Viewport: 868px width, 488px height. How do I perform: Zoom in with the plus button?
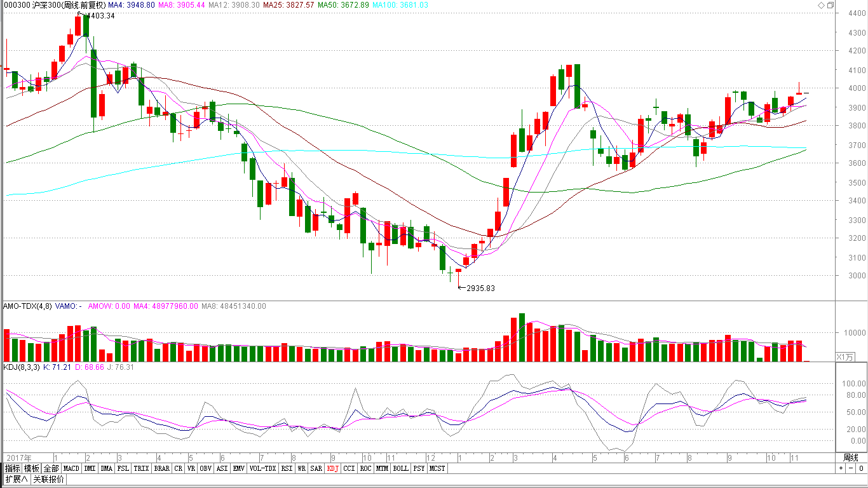coord(841,468)
